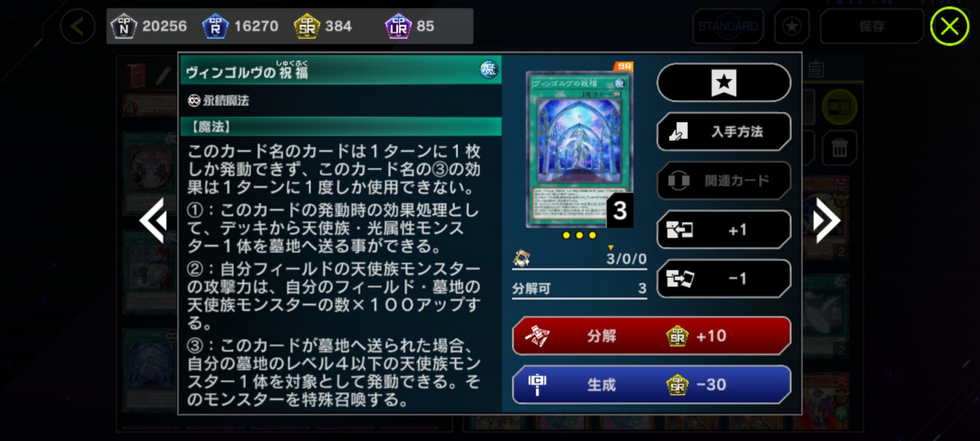Open 入手方法 how-to-obtain button
This screenshot has height=441, width=980.
click(x=724, y=131)
